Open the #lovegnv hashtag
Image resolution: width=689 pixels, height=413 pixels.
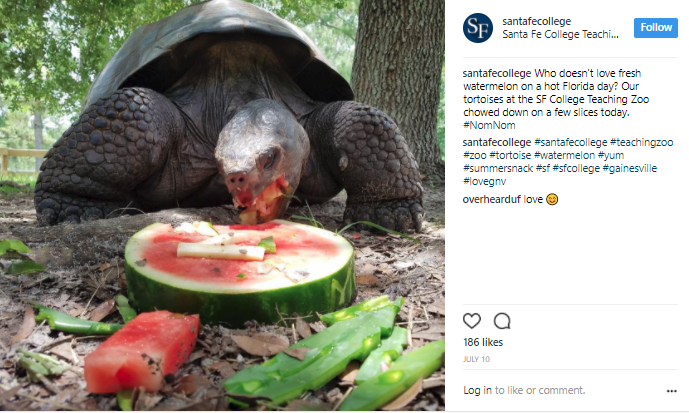(485, 181)
